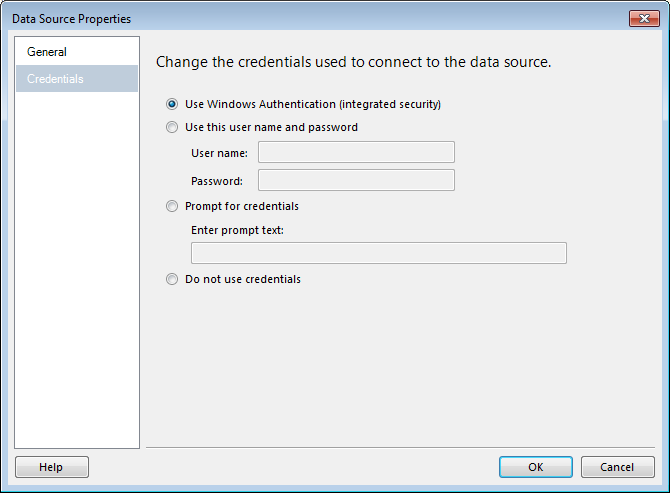The width and height of the screenshot is (670, 493).
Task: Select Use Windows Authentication radio button
Action: tap(172, 104)
